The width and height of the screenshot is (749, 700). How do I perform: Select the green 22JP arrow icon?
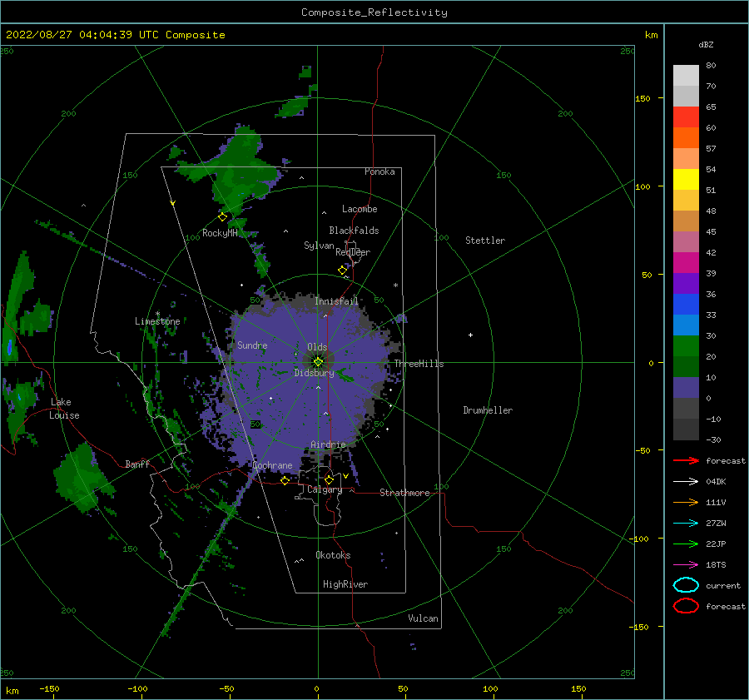click(x=686, y=544)
